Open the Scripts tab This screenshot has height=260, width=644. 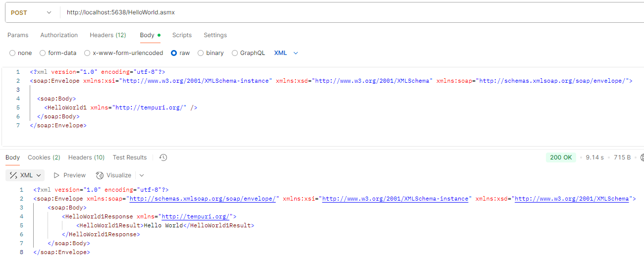click(x=182, y=35)
